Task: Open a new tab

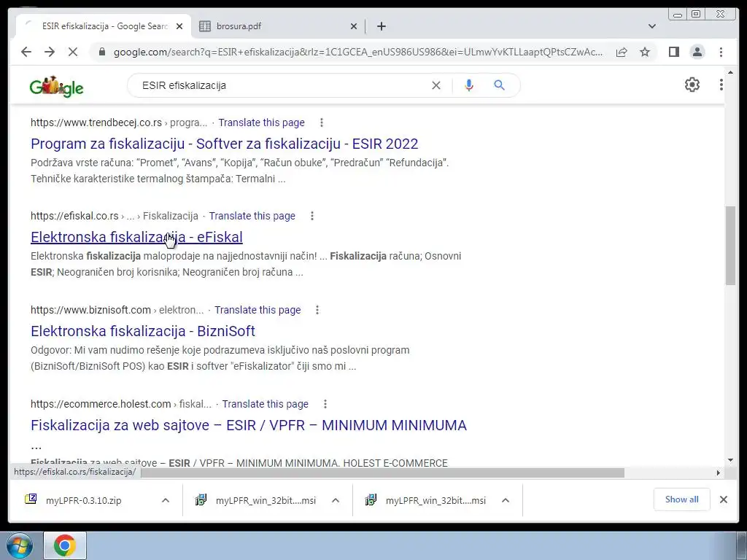Action: click(x=381, y=26)
